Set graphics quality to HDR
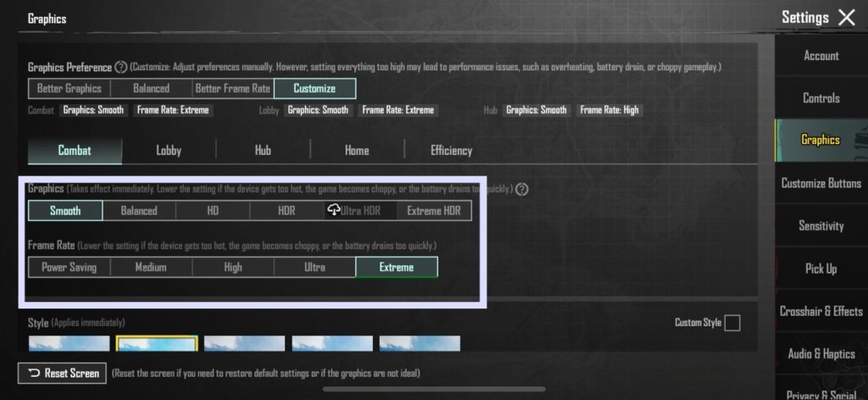 [x=287, y=211]
